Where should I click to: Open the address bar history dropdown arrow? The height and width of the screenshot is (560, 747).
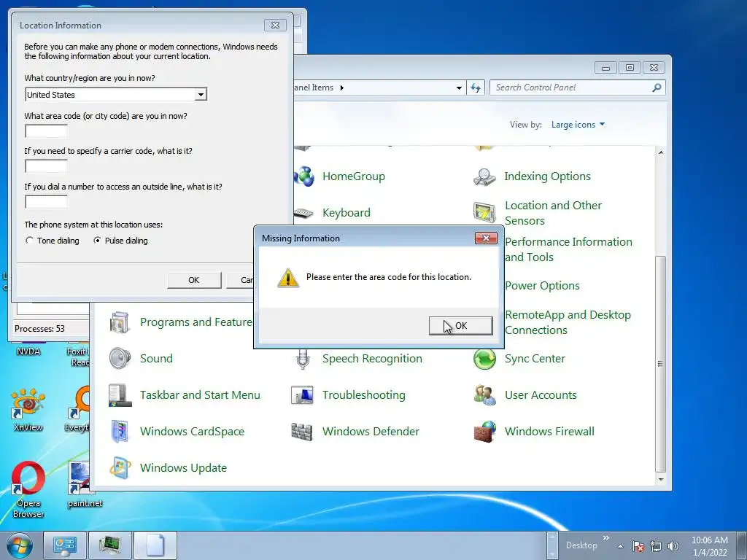(x=459, y=87)
